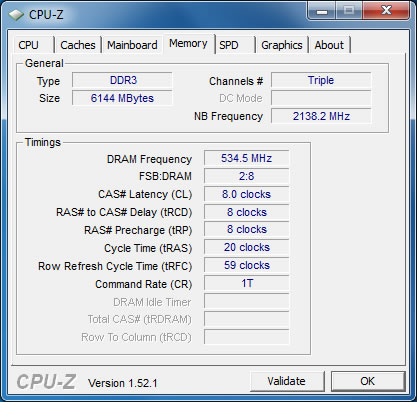417x402 pixels.
Task: Close the CPU-Z window
Action: 386,11
